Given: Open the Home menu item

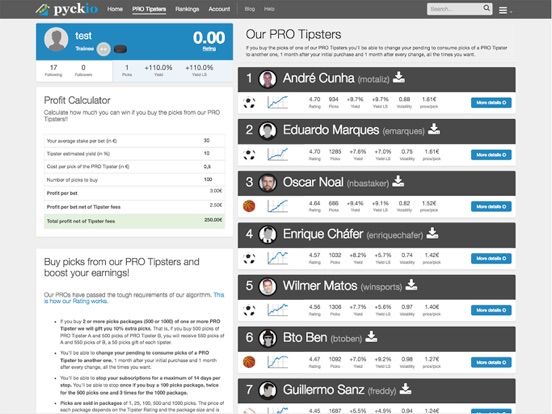Looking at the screenshot, I should click(115, 9).
